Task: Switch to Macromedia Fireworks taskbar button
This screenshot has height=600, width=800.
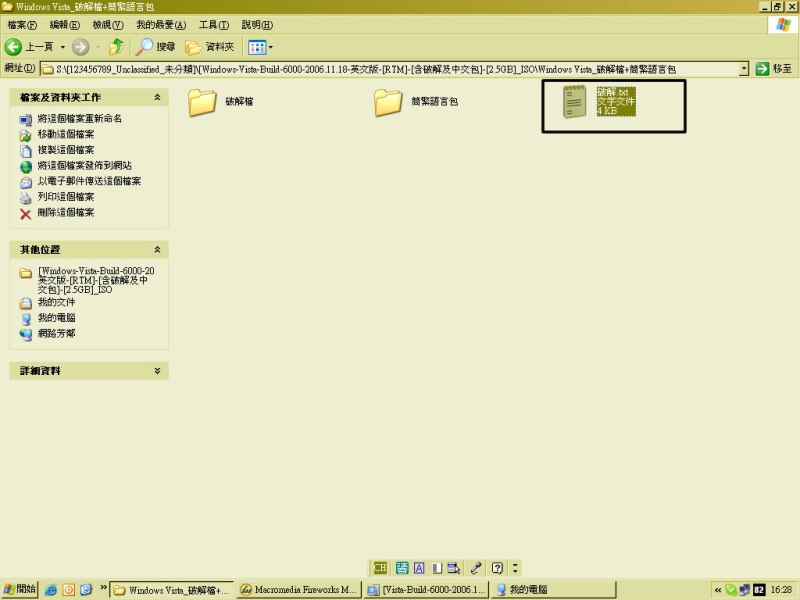Action: [x=299, y=590]
